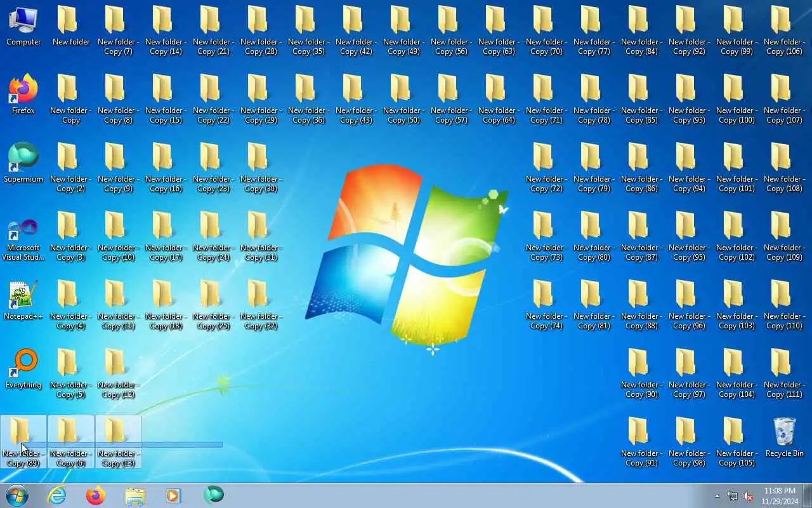Image resolution: width=812 pixels, height=508 pixels.
Task: Select the Notepad++ desktop shortcut
Action: (23, 301)
